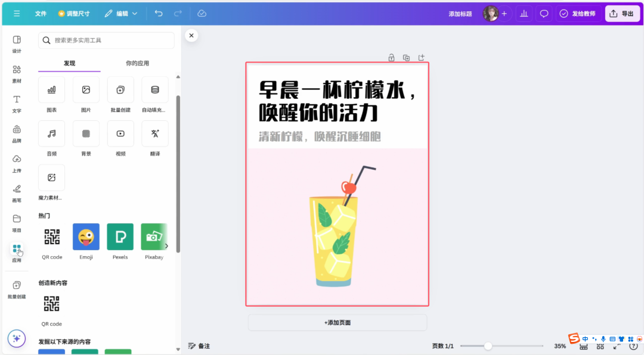The height and width of the screenshot is (355, 644).
Task: Open the 上传 sidebar panel
Action: tap(17, 161)
